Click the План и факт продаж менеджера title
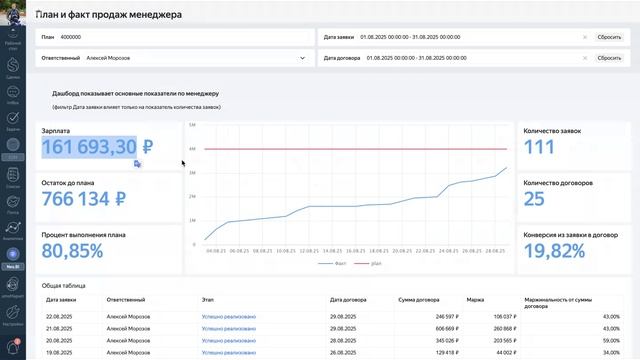640x360 pixels. pyautogui.click(x=109, y=15)
